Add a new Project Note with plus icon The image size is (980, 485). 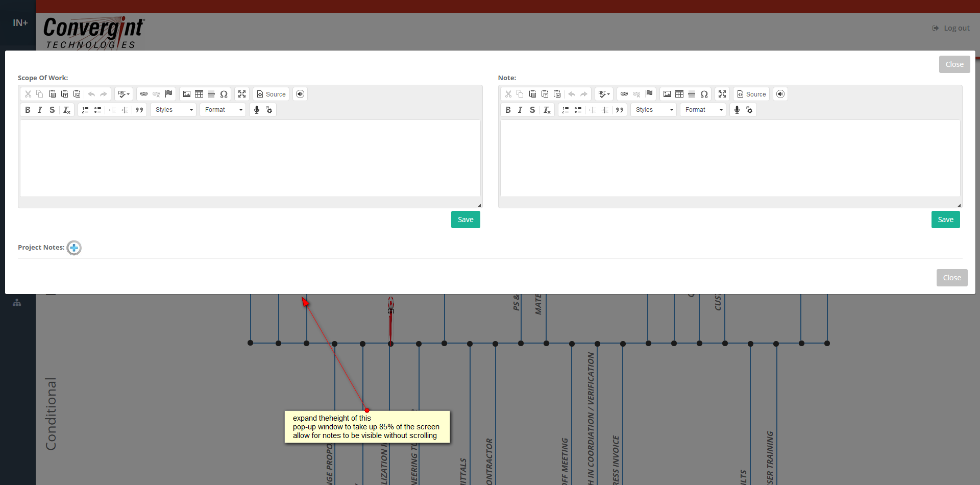tap(74, 248)
